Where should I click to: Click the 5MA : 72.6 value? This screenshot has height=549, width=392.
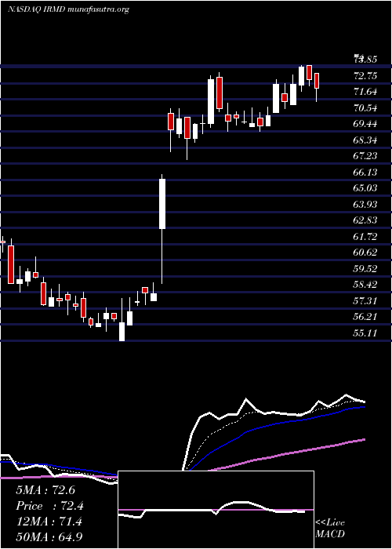click(x=45, y=490)
